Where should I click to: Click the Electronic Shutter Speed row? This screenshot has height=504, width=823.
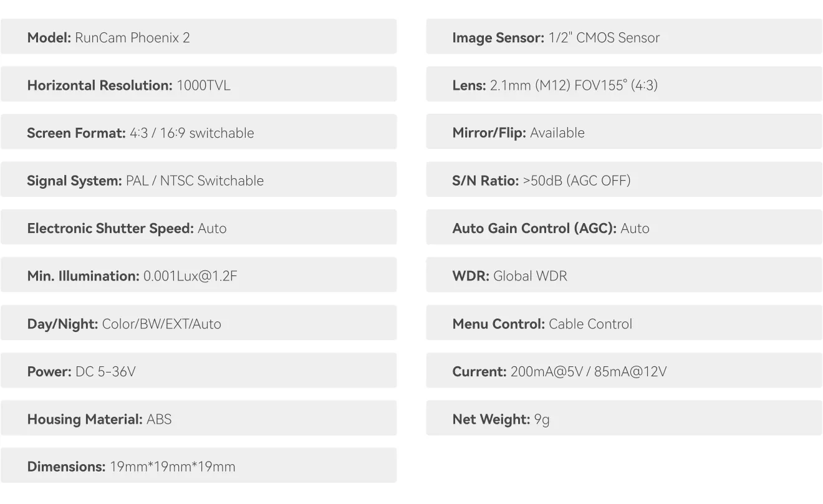pos(198,228)
